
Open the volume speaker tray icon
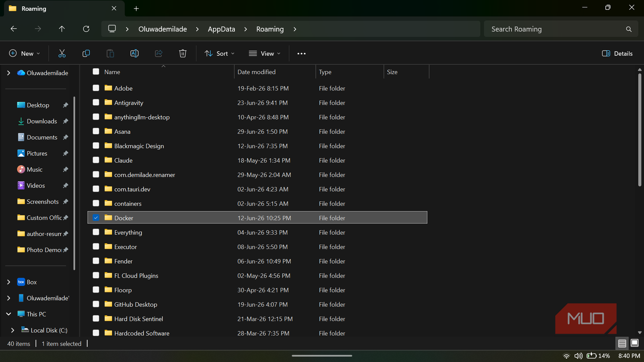(578, 356)
